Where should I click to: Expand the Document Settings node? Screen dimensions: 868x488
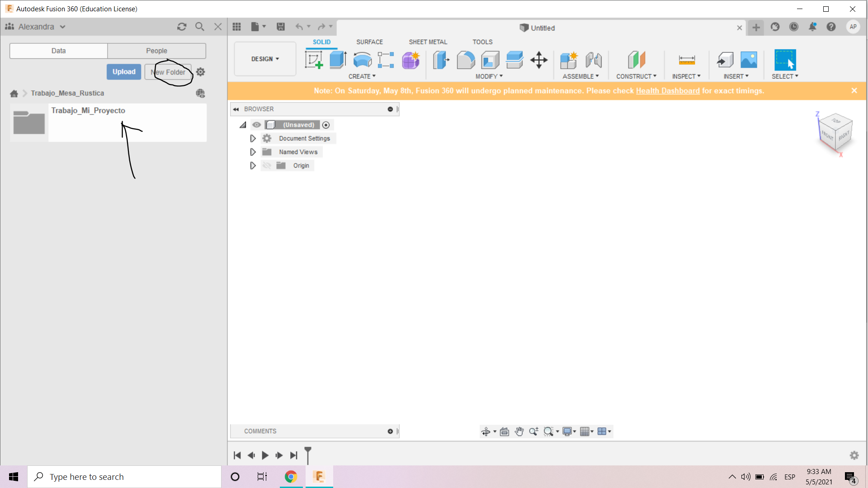point(253,138)
